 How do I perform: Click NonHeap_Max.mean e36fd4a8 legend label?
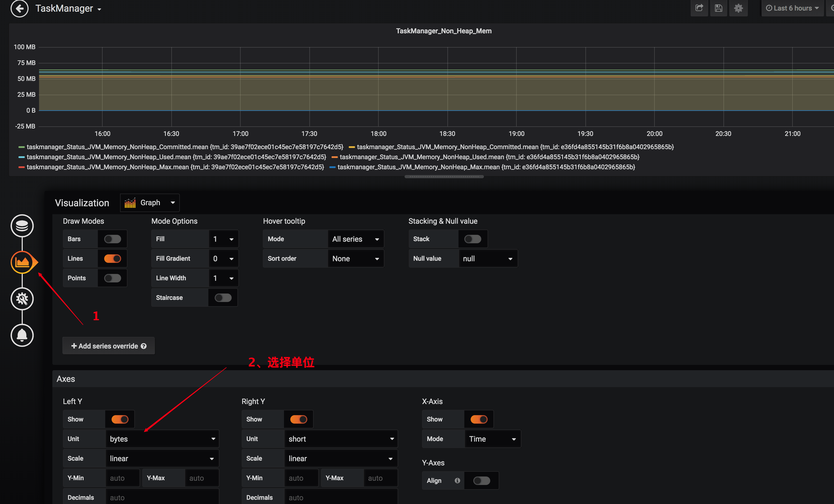pos(486,167)
